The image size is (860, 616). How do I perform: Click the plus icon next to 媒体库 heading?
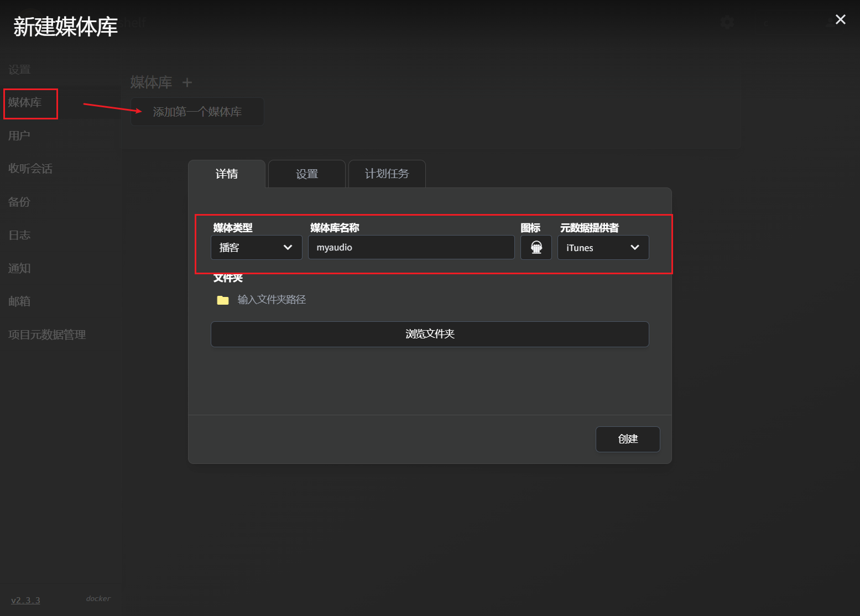coord(187,82)
